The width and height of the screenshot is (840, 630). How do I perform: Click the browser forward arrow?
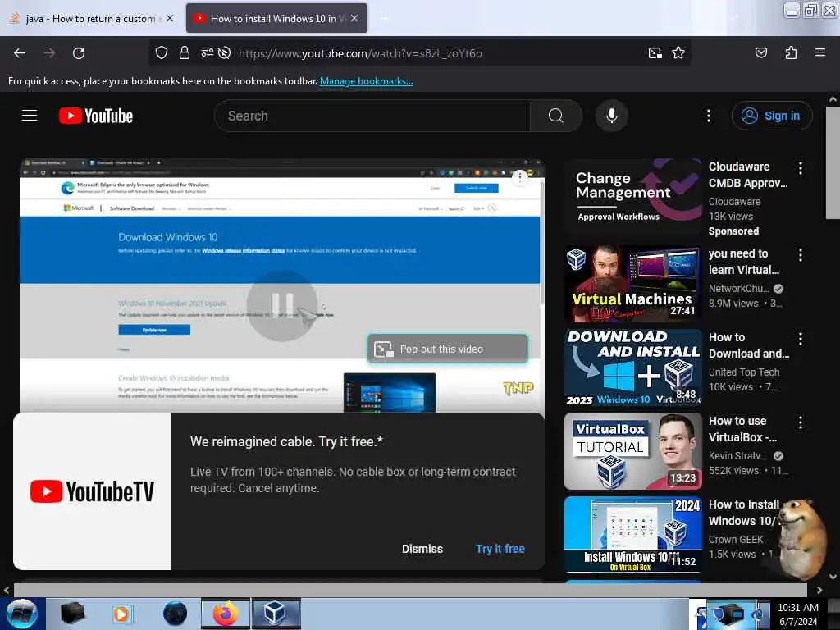(x=48, y=53)
